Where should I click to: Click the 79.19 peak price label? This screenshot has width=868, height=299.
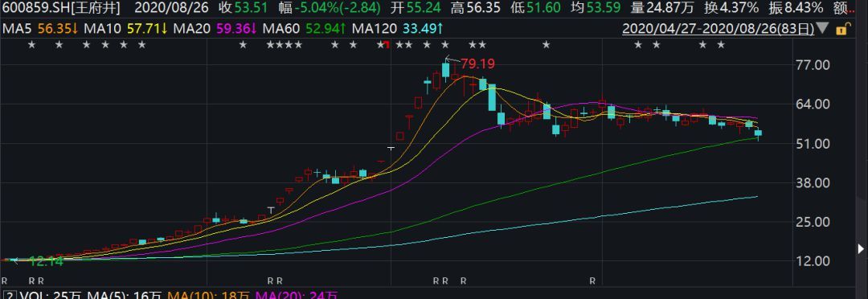pyautogui.click(x=477, y=63)
